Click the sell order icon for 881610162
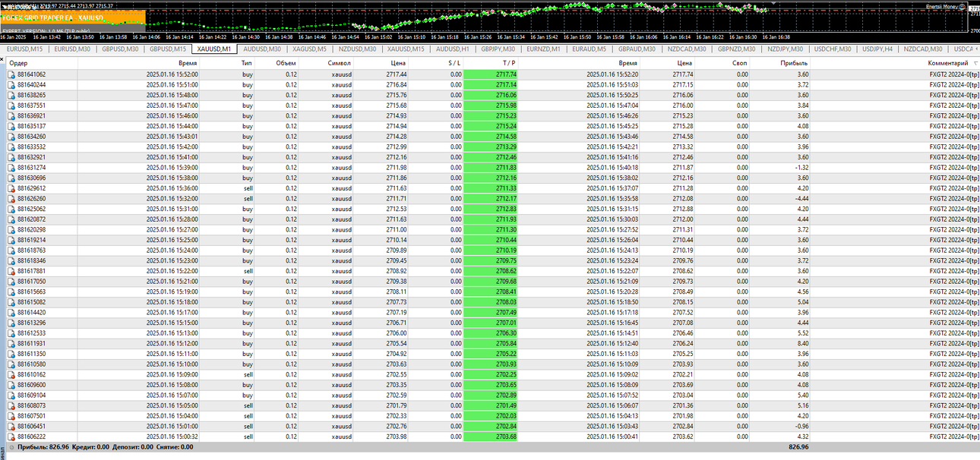The height and width of the screenshot is (460, 980). pyautogui.click(x=11, y=374)
